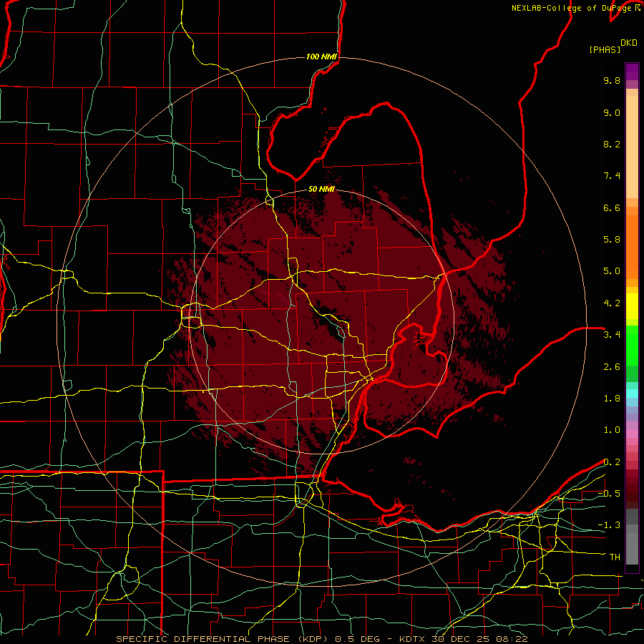
Task: Click the 4.2 color scale value
Action: pyautogui.click(x=612, y=303)
